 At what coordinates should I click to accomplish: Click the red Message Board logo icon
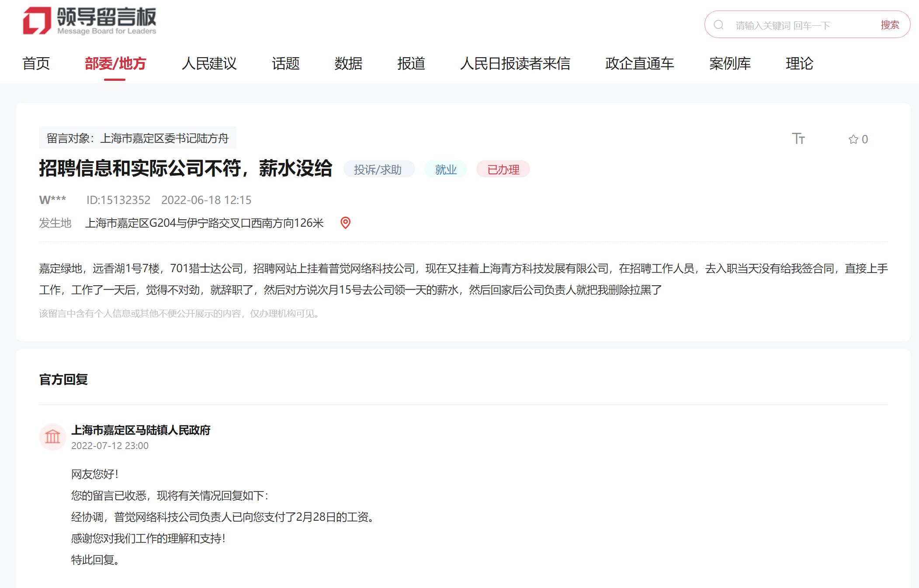point(37,20)
